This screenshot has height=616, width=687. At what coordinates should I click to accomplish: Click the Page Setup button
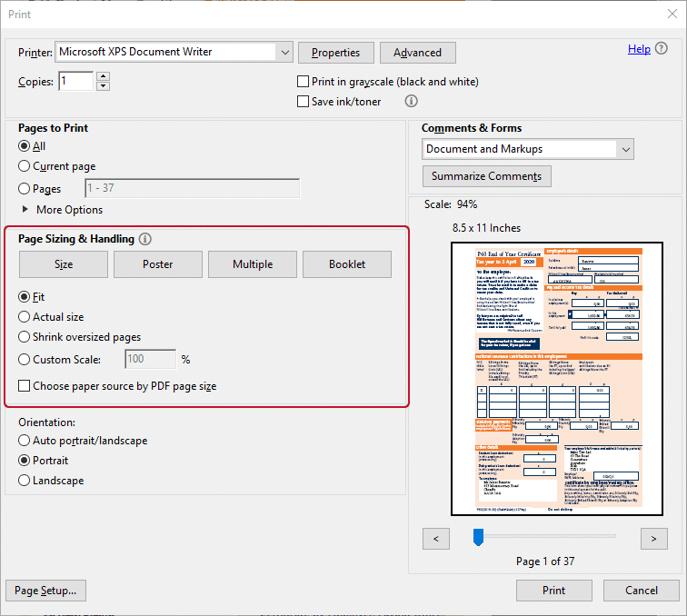pos(45,591)
